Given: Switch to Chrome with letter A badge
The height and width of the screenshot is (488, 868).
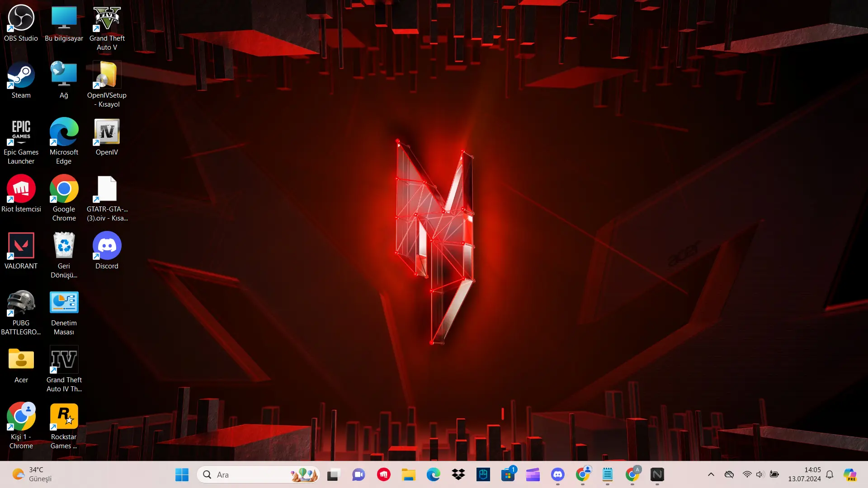Looking at the screenshot, I should [x=632, y=474].
